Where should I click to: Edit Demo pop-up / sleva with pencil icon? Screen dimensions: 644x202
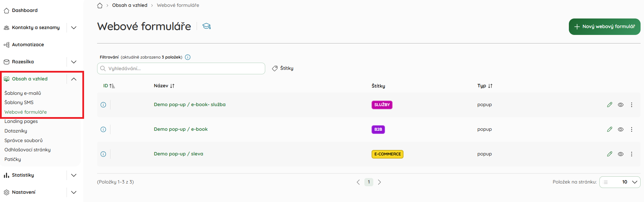point(610,154)
